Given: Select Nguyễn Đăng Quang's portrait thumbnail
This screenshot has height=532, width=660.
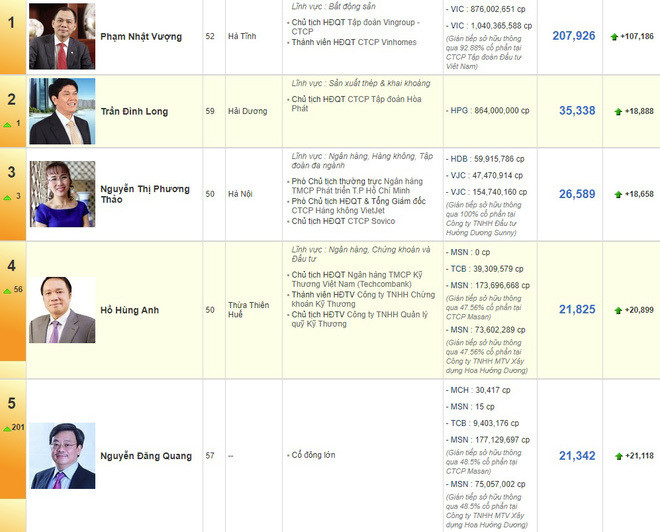Looking at the screenshot, I should tap(62, 456).
